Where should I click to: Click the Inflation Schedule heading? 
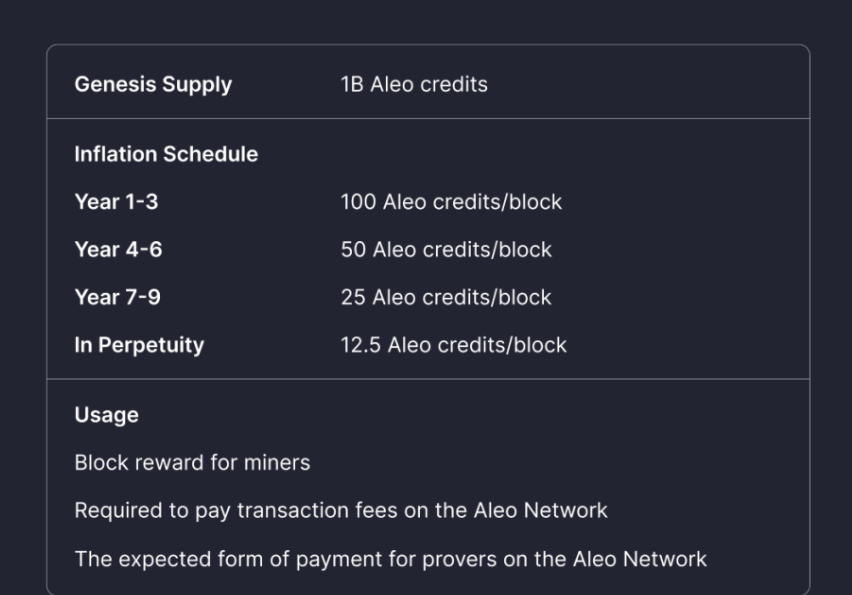(x=166, y=154)
